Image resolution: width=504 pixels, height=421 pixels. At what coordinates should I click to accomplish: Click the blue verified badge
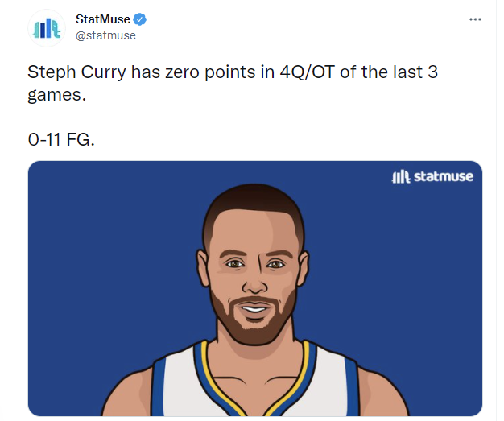tap(139, 19)
